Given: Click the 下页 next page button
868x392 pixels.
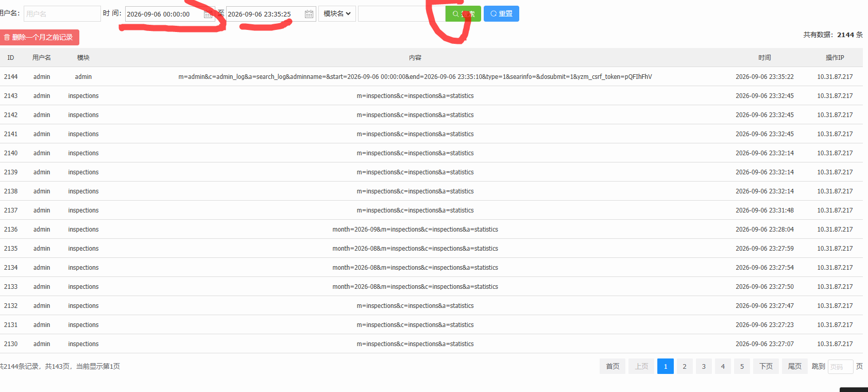Looking at the screenshot, I should click(x=766, y=366).
